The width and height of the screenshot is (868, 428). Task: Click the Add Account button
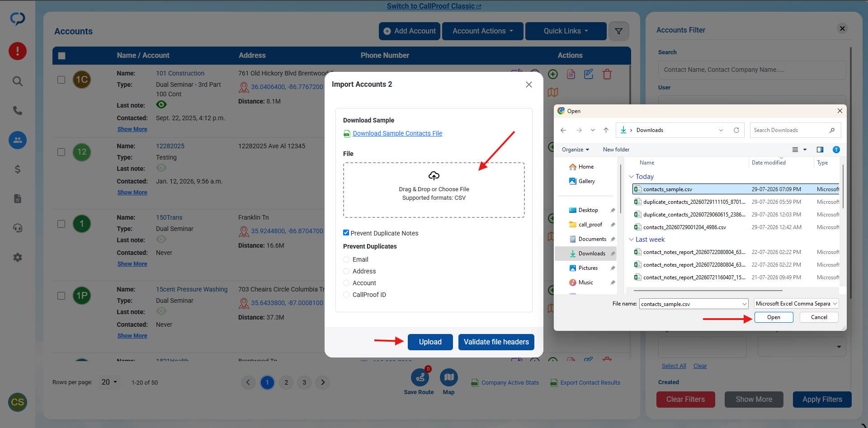[x=410, y=31]
